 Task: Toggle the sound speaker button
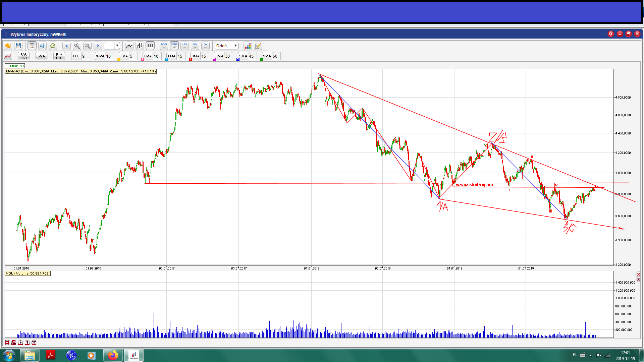[42, 46]
